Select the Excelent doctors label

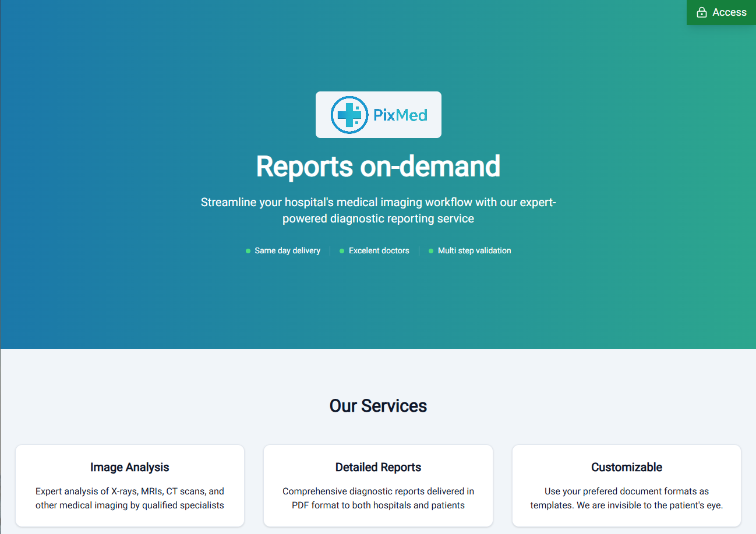click(x=379, y=250)
